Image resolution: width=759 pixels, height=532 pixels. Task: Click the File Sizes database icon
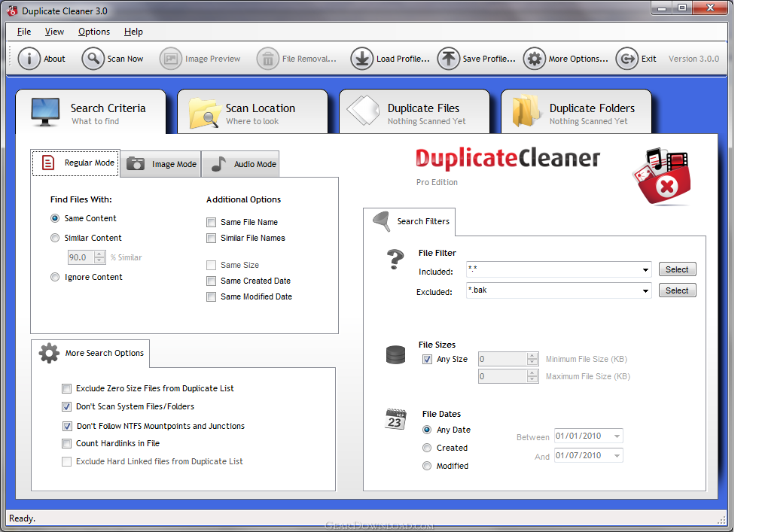[x=395, y=355]
